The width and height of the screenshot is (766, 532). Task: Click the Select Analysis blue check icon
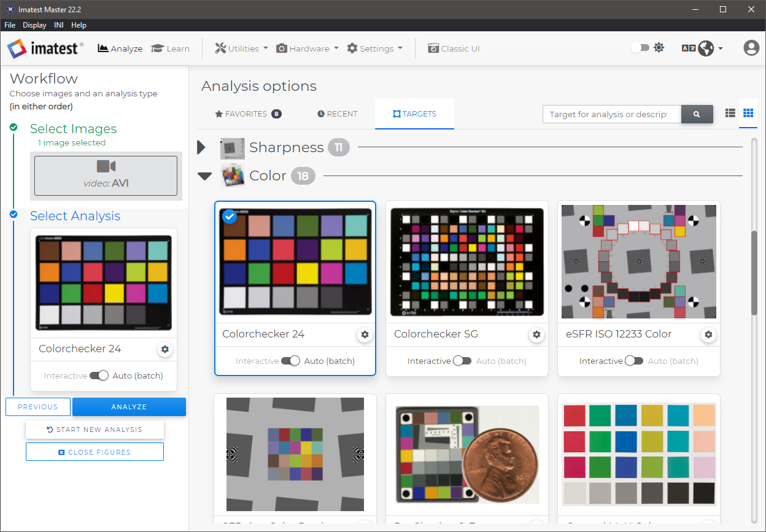14,214
